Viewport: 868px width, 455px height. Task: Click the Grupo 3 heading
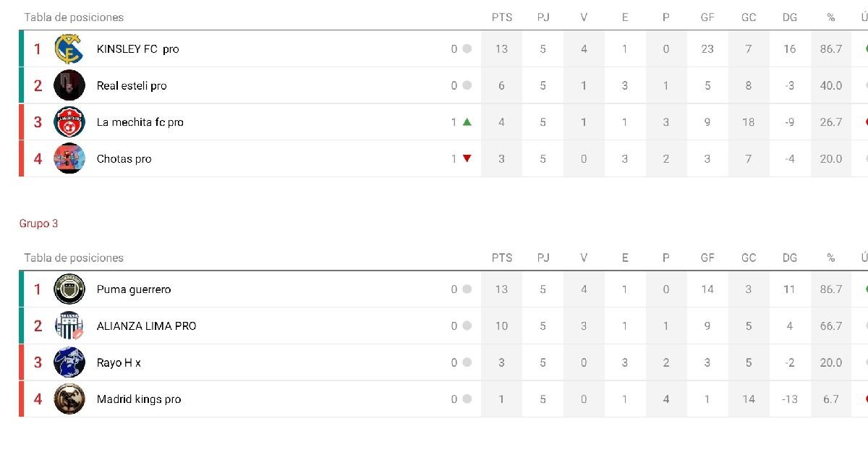coord(38,224)
